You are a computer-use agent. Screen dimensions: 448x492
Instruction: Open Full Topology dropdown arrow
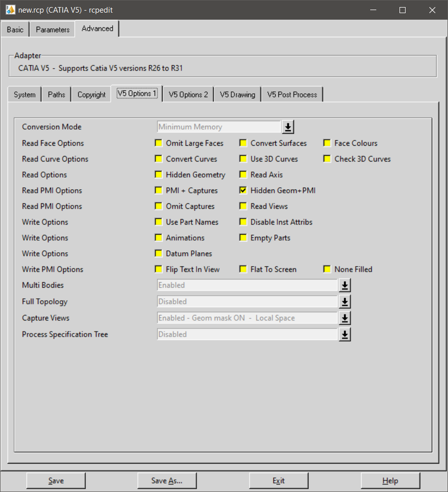pyautogui.click(x=344, y=302)
